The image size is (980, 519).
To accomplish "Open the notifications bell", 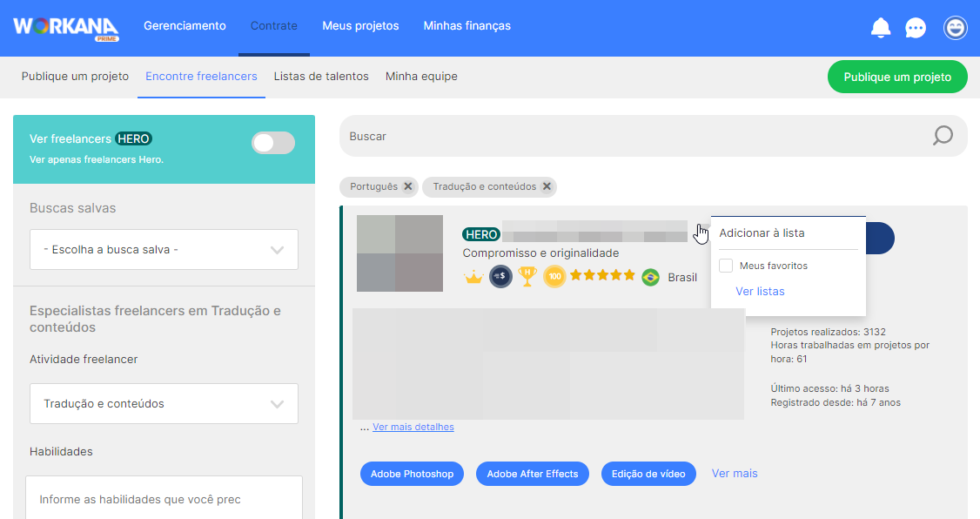I will point(881,28).
